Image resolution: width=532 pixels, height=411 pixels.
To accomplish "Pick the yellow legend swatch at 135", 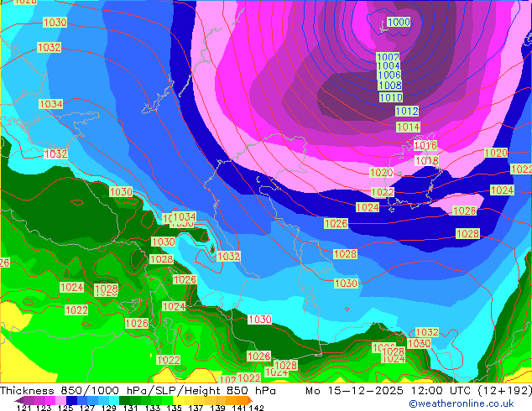I will coord(178,400).
